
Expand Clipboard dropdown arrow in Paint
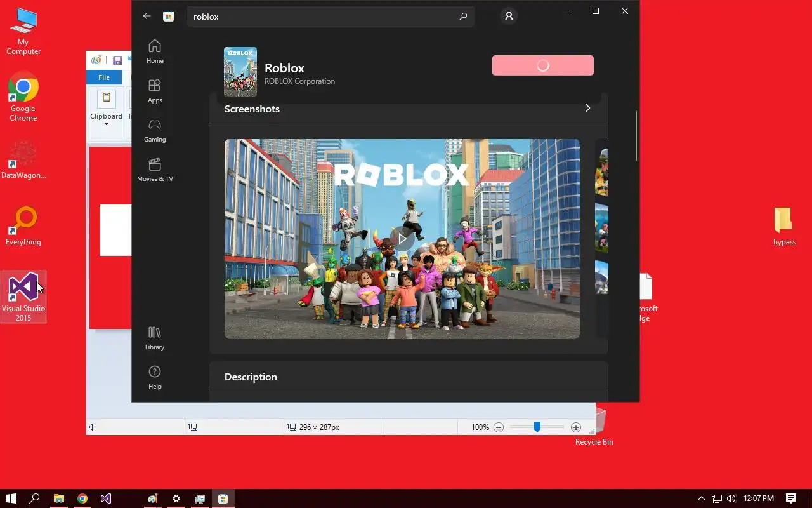tap(106, 124)
